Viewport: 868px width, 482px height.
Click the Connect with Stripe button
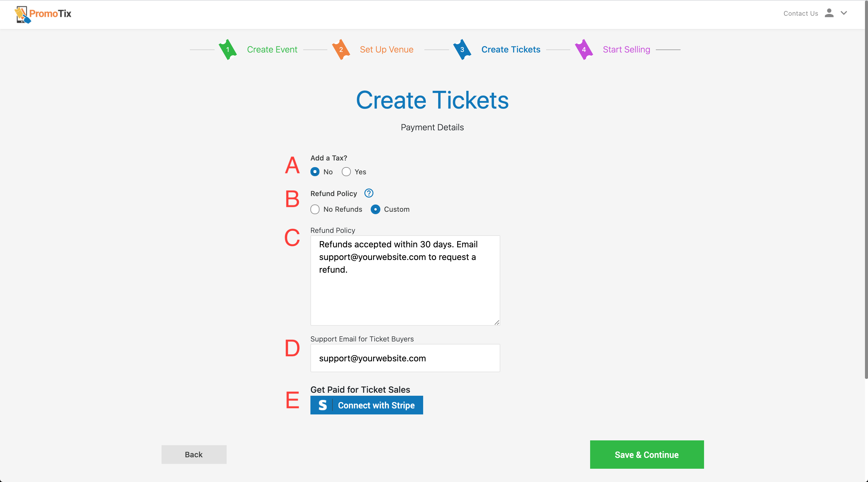366,405
